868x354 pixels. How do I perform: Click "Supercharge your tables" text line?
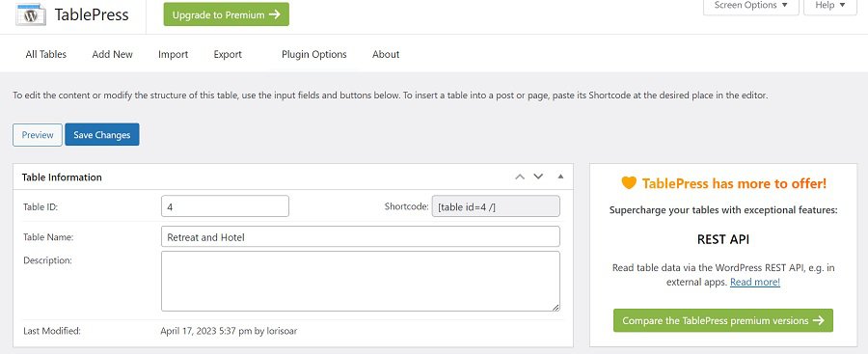tap(723, 210)
